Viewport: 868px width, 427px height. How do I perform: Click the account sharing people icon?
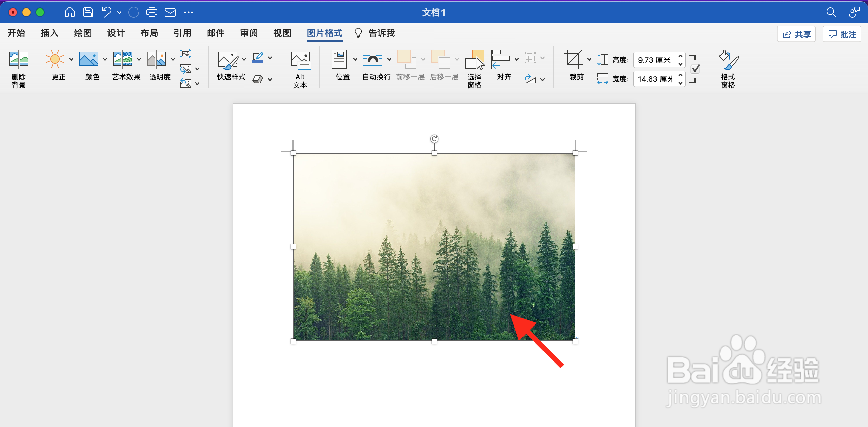point(854,12)
